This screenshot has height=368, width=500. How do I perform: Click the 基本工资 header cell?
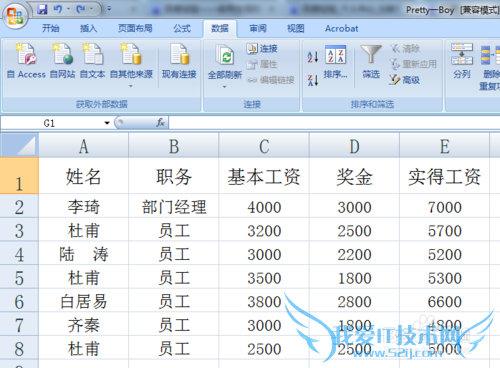click(264, 176)
